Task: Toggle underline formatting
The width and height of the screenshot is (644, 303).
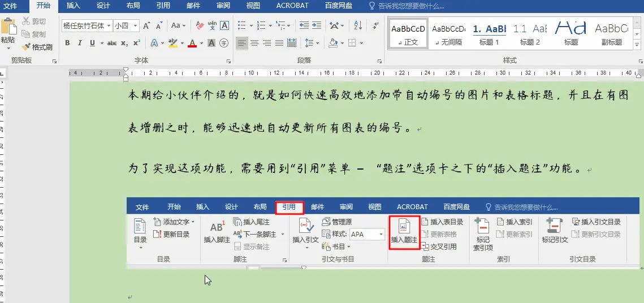Action: pos(92,43)
